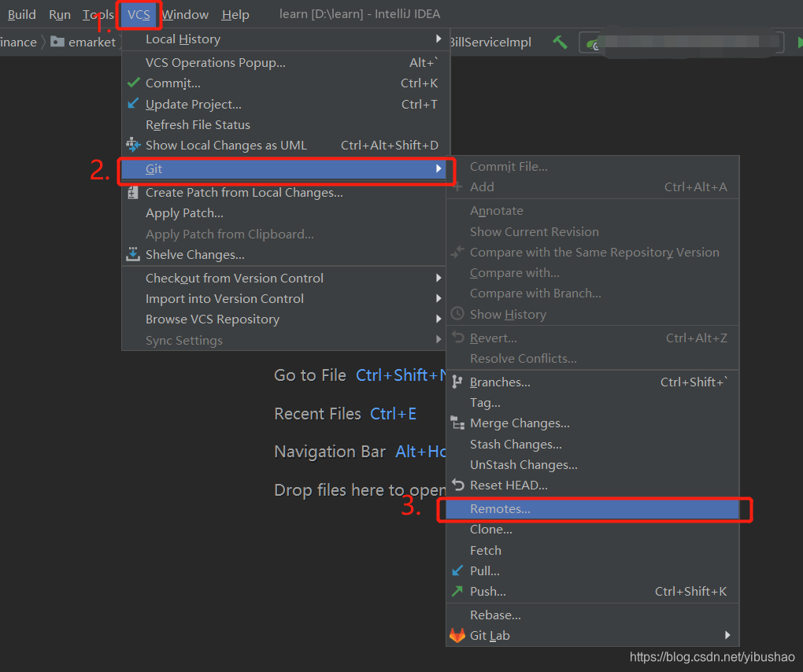This screenshot has width=803, height=672.
Task: Click the Navigation Bar hint text
Action: click(x=330, y=452)
